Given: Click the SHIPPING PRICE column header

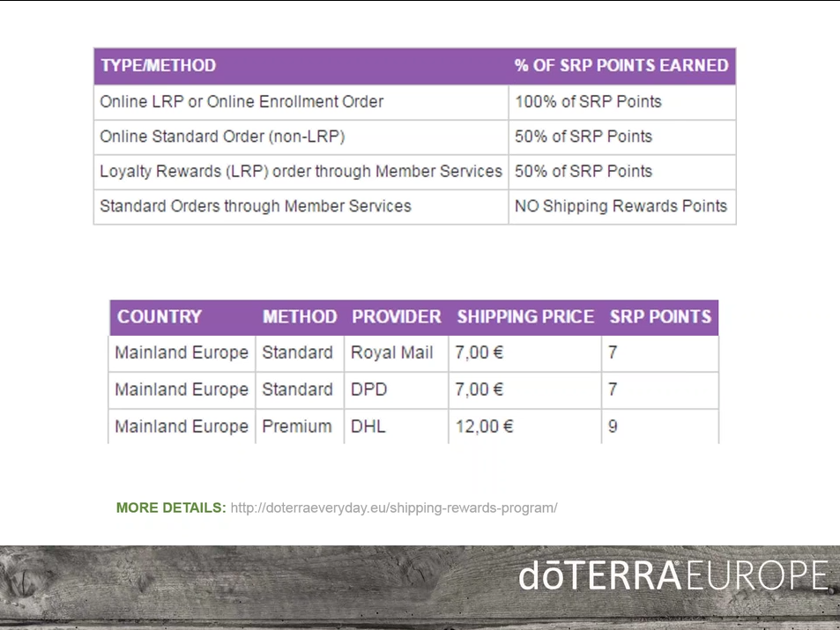Looking at the screenshot, I should tap(525, 316).
